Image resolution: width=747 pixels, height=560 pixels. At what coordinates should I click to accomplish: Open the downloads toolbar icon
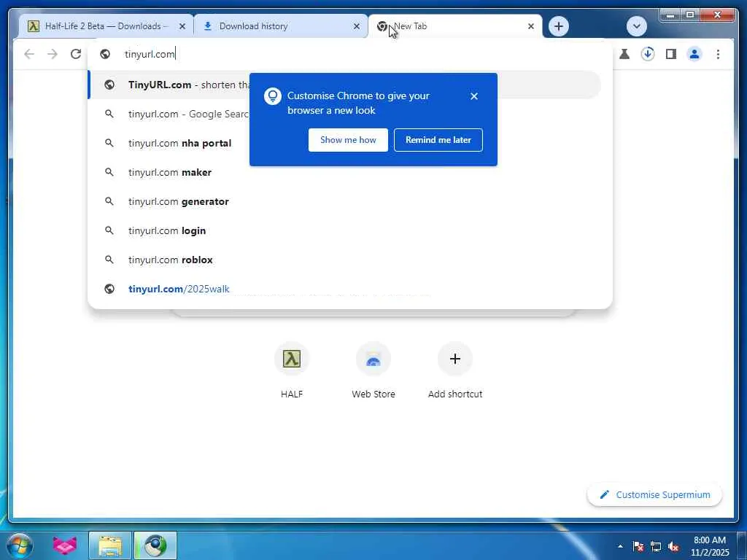[x=648, y=54]
